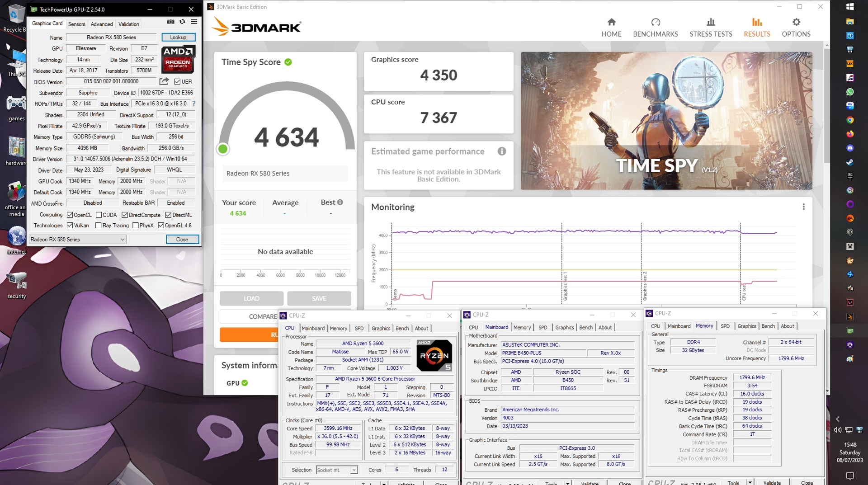This screenshot has height=485, width=868.
Task: Toggle the CUDA checkbox
Action: point(99,215)
